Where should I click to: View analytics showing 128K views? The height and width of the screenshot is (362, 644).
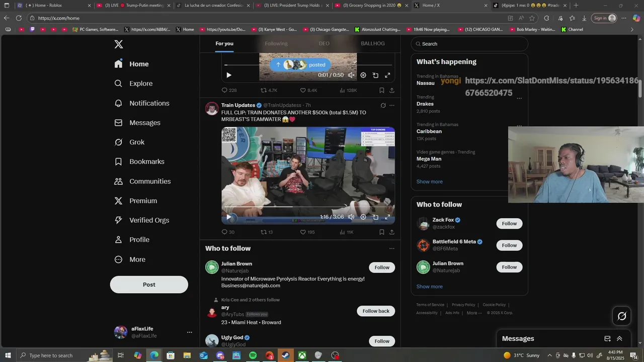click(348, 90)
